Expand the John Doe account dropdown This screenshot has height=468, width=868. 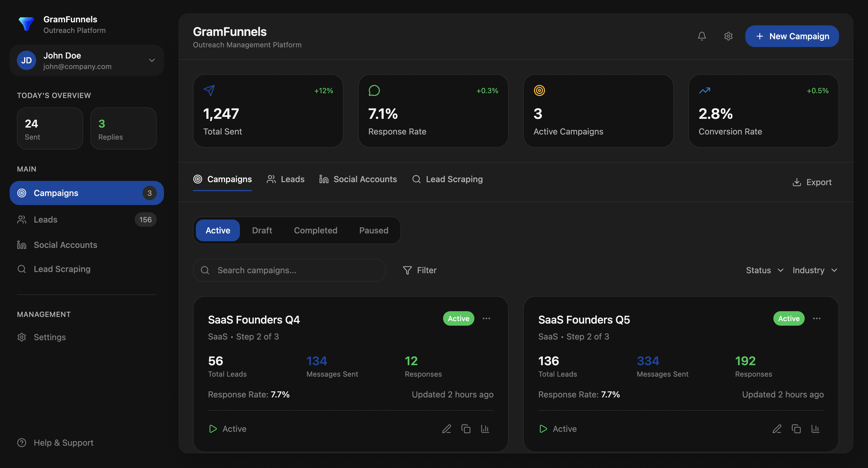(x=152, y=60)
